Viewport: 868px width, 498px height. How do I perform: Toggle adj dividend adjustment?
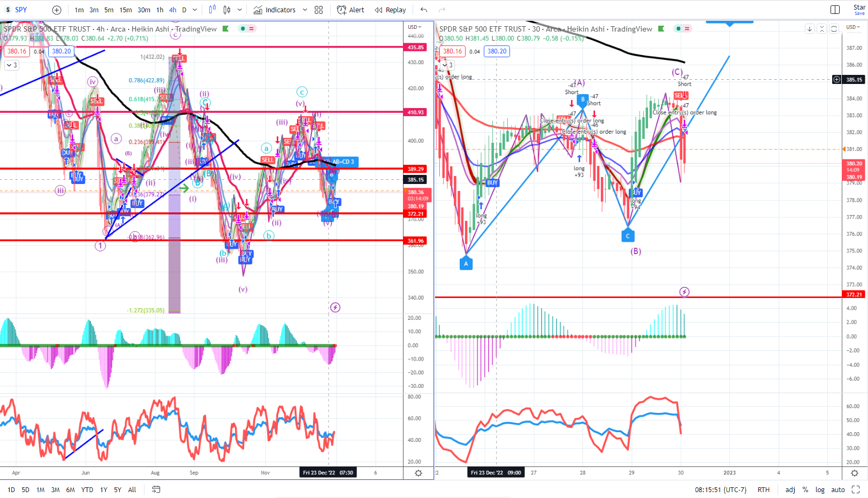tap(790, 489)
